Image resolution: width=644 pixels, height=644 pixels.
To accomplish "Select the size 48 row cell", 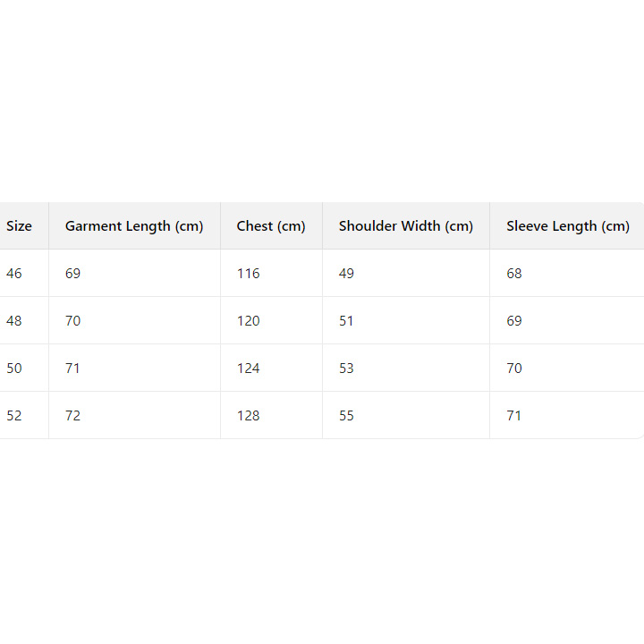I will (x=14, y=321).
